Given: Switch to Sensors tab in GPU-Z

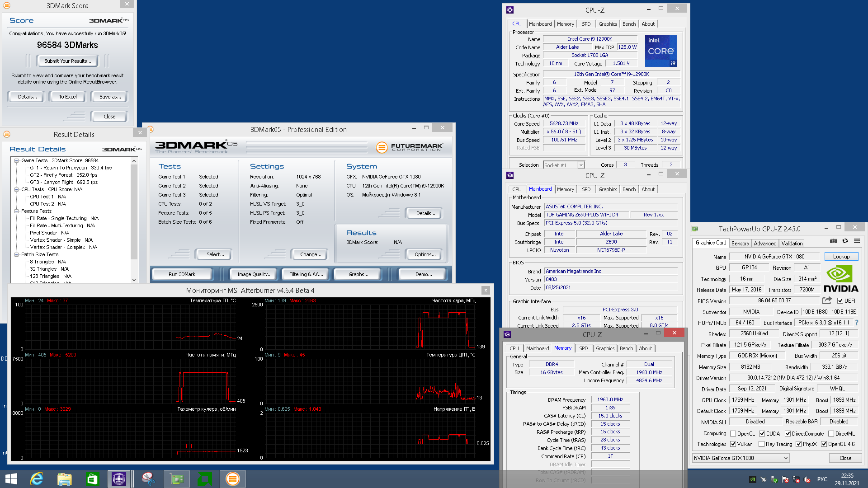Looking at the screenshot, I should [740, 243].
